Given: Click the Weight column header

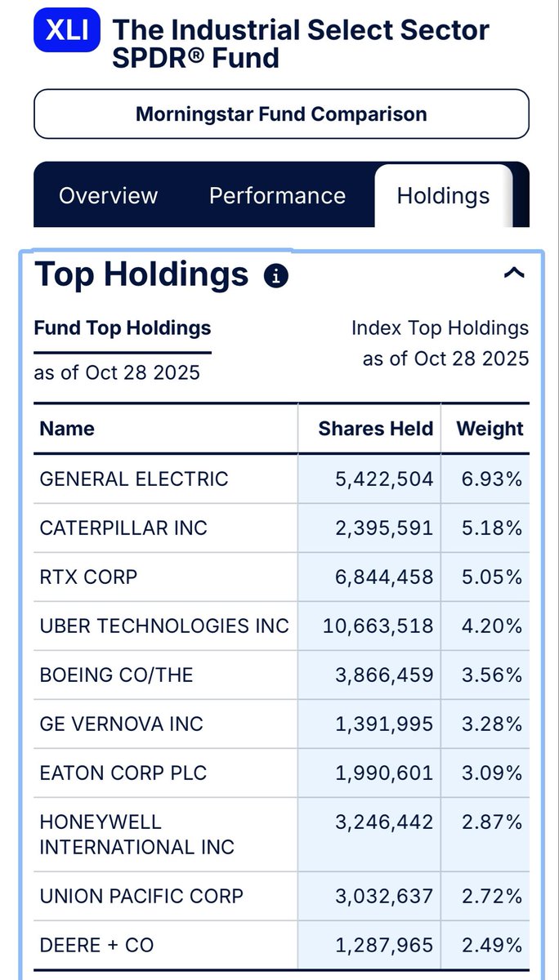Looking at the screenshot, I should pos(490,429).
